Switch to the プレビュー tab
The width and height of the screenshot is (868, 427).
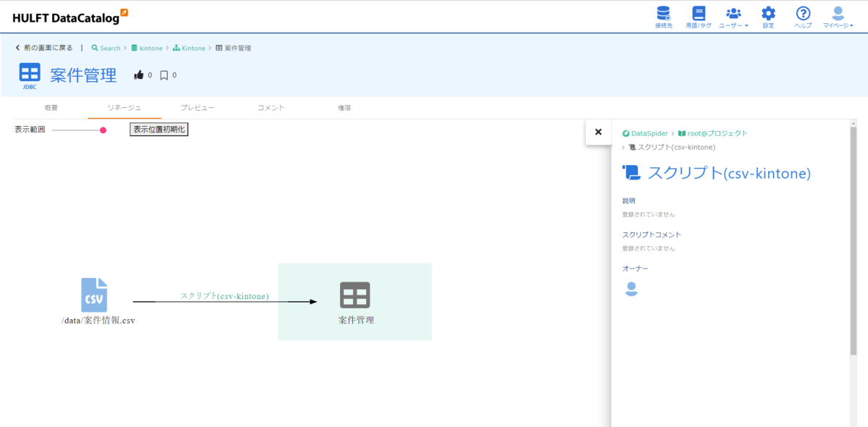pos(197,108)
